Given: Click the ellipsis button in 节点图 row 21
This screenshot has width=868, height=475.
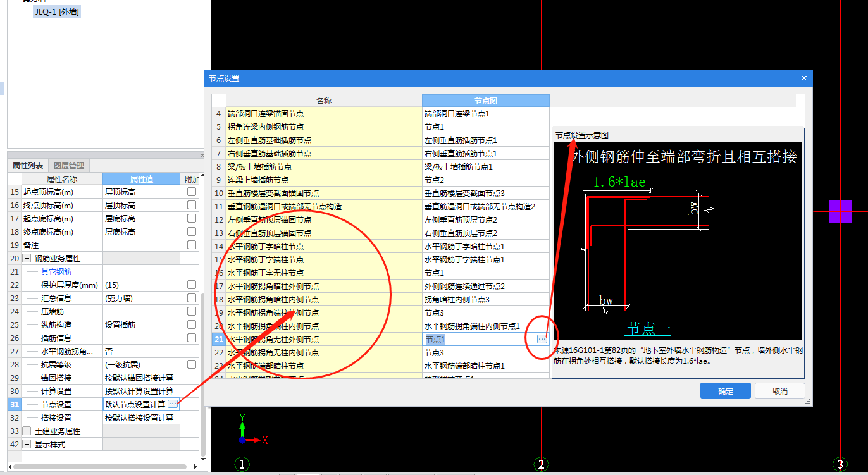Looking at the screenshot, I should pos(542,339).
